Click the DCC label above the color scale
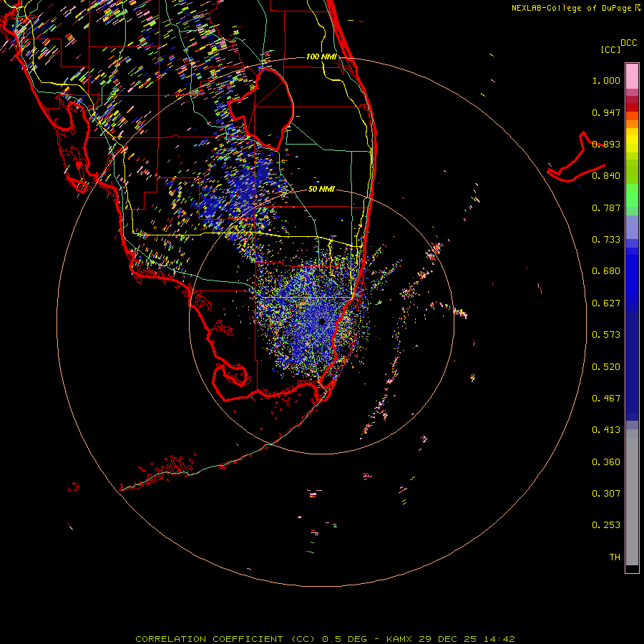The width and height of the screenshot is (644, 644). (629, 43)
